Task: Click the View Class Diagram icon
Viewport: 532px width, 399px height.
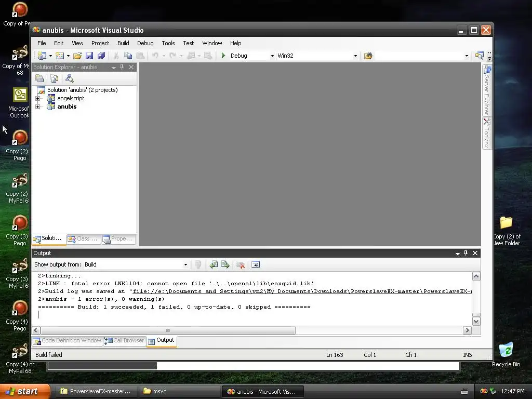Action: tap(69, 79)
